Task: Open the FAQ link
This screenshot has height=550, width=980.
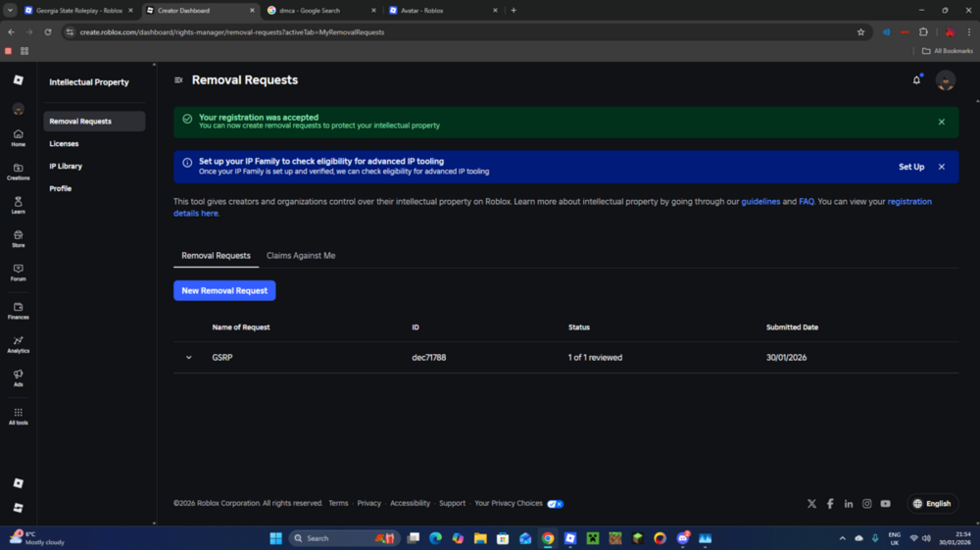Action: (x=807, y=201)
